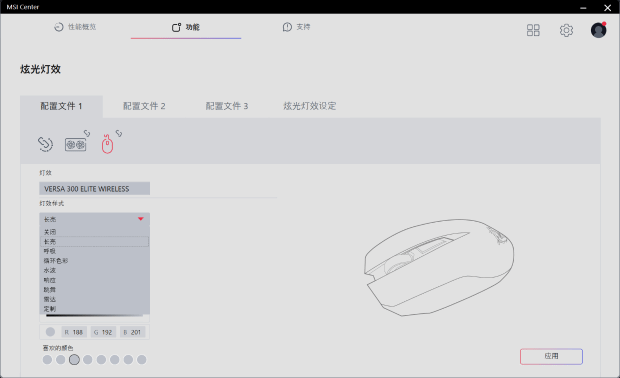Select the mouse device icon
Image resolution: width=620 pixels, height=378 pixels.
point(107,144)
